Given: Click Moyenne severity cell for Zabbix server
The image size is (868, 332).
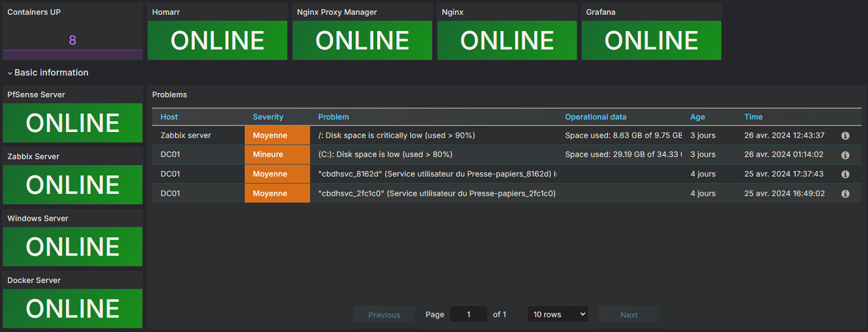Looking at the screenshot, I should point(277,135).
